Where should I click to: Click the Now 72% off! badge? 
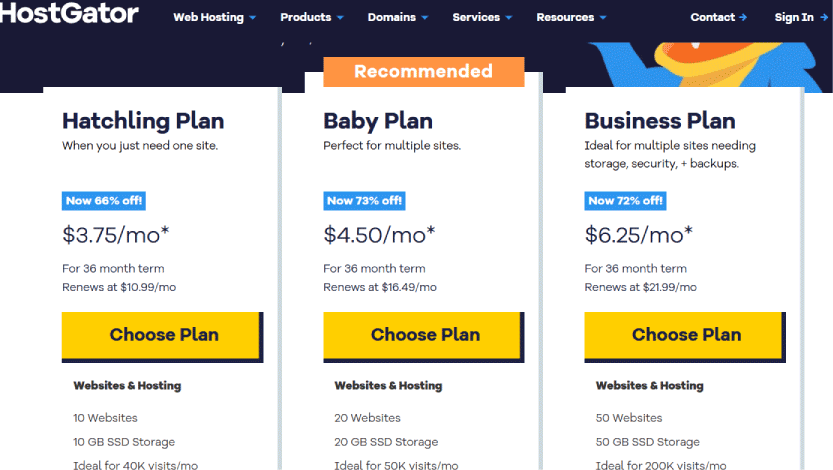point(625,201)
